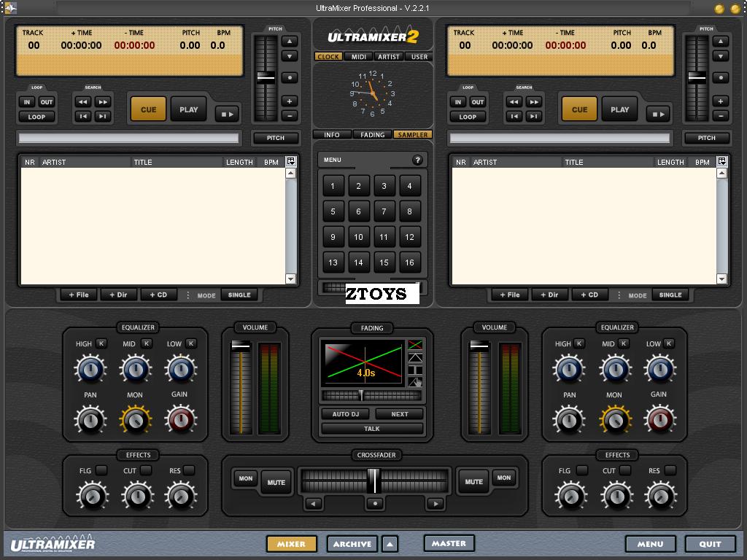Toggle the right deck CUT effect

point(625,470)
